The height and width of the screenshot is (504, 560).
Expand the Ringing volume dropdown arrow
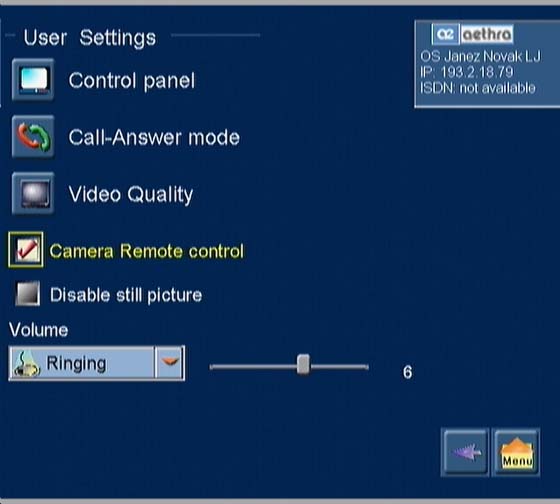(x=170, y=363)
